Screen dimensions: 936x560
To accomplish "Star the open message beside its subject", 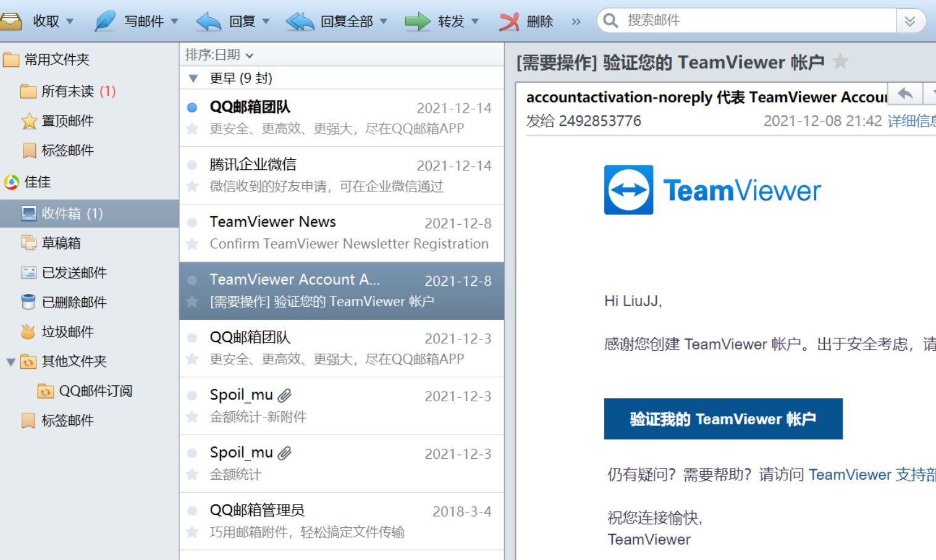I will coord(840,61).
